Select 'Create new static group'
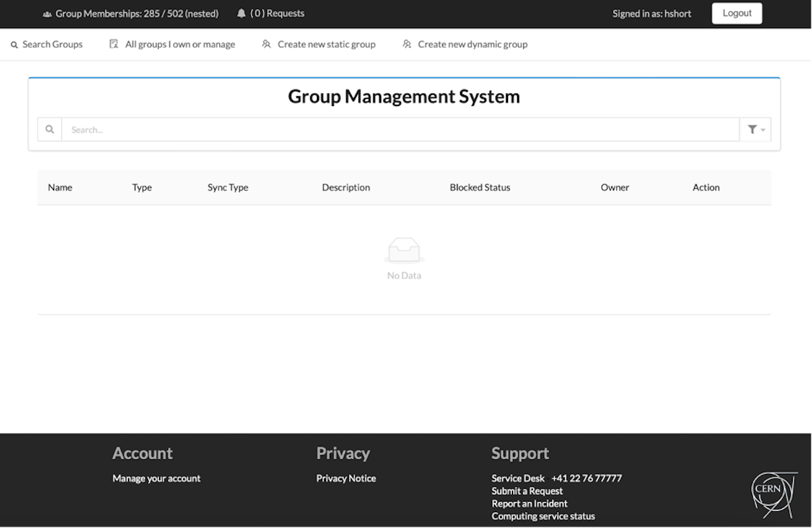Image resolution: width=812 pixels, height=528 pixels. coord(326,44)
